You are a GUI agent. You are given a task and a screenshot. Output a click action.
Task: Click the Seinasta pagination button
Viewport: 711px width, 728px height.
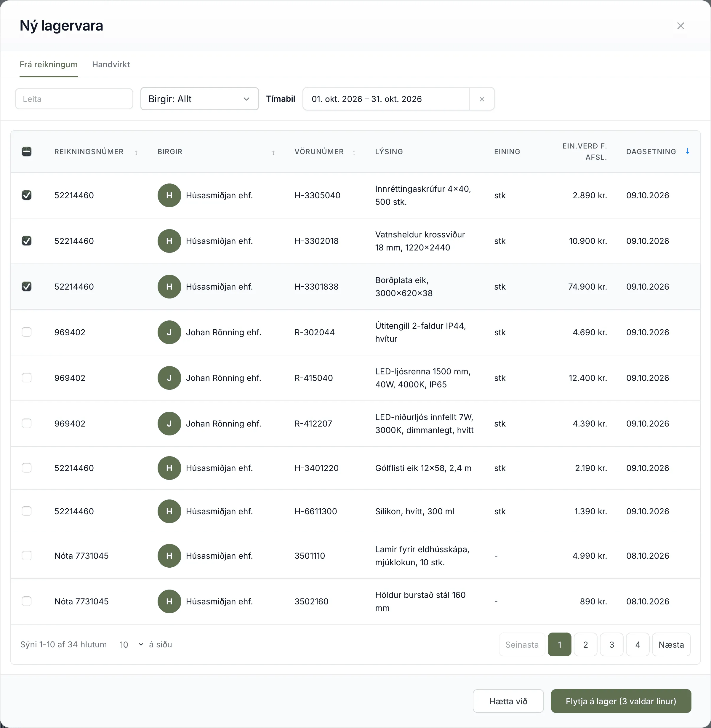(x=522, y=645)
